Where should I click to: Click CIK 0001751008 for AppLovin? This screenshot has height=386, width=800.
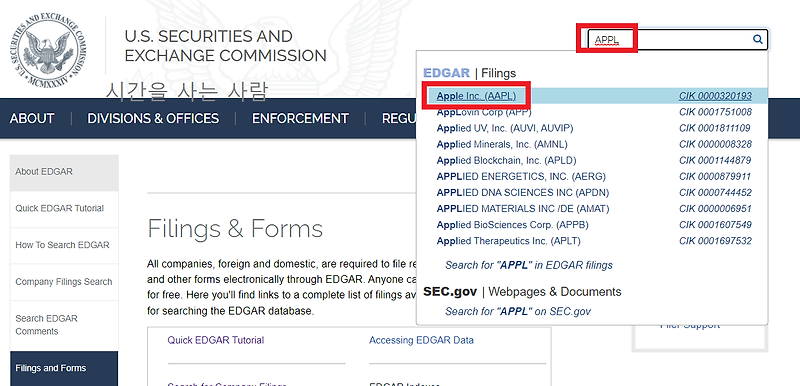click(x=715, y=112)
